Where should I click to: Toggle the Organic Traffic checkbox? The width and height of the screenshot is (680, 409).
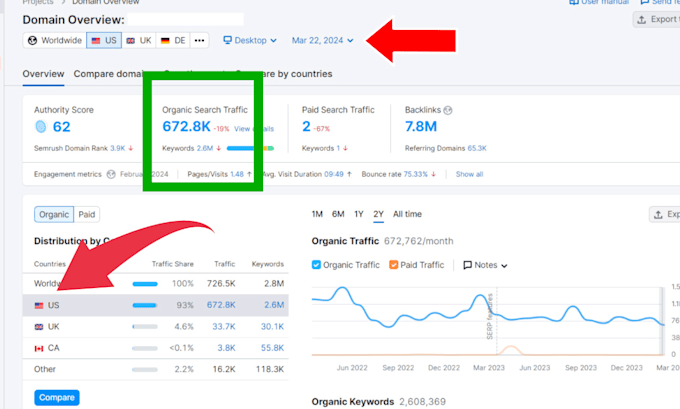pyautogui.click(x=316, y=265)
